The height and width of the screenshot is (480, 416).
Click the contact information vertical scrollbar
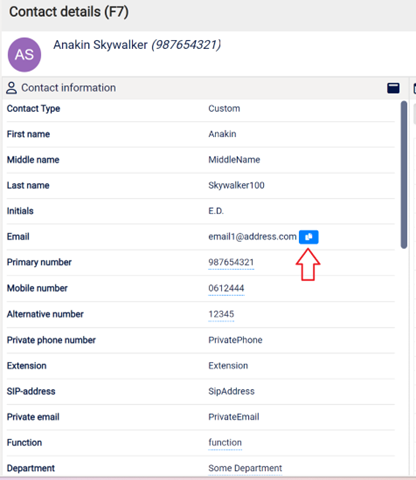[x=404, y=175]
